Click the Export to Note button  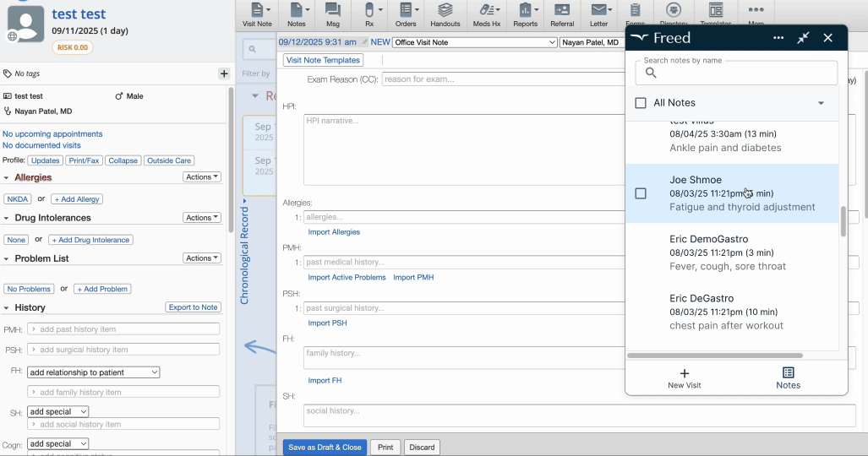click(194, 307)
